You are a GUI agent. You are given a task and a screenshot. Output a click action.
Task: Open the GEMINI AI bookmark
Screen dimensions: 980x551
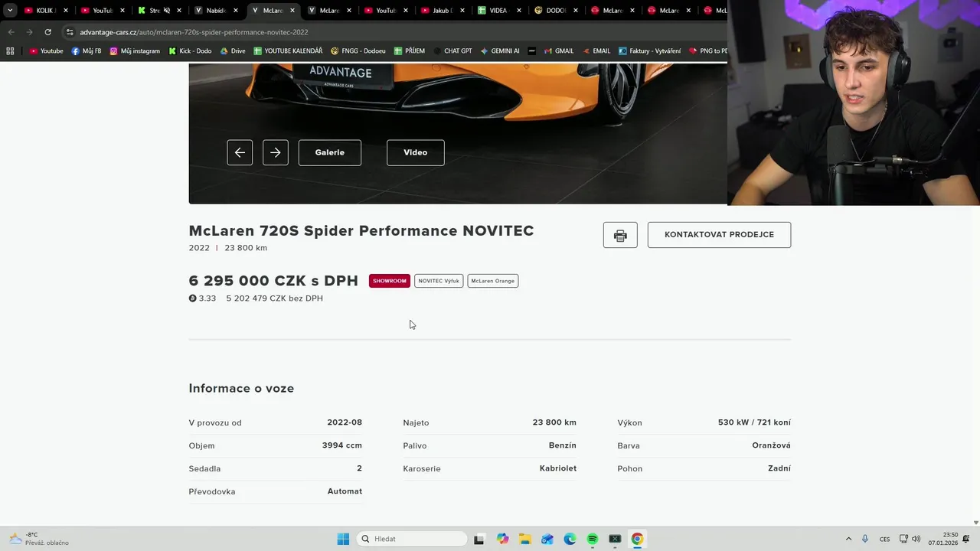pyautogui.click(x=500, y=51)
